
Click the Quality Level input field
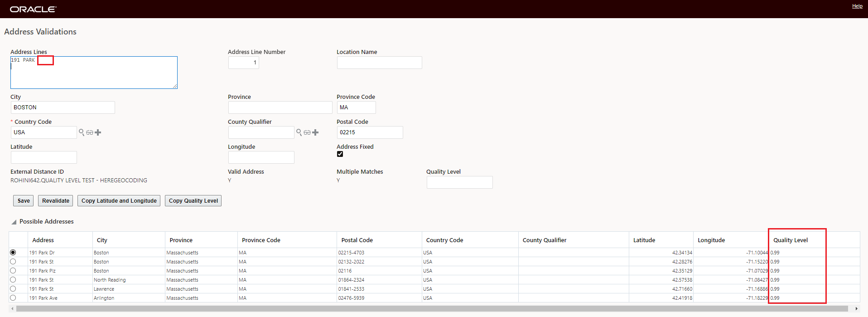(460, 182)
